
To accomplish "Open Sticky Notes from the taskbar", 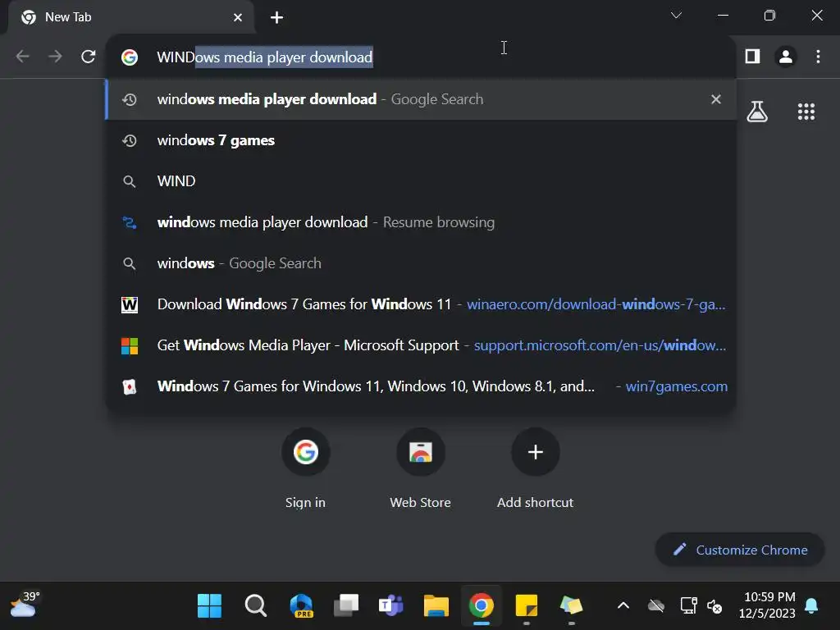I will point(526,606).
